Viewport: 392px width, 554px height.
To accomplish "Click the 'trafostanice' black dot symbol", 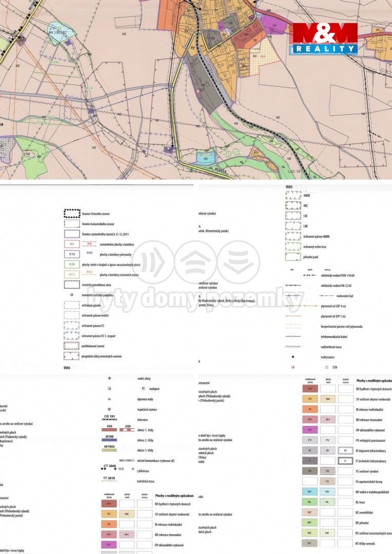I will (293, 357).
